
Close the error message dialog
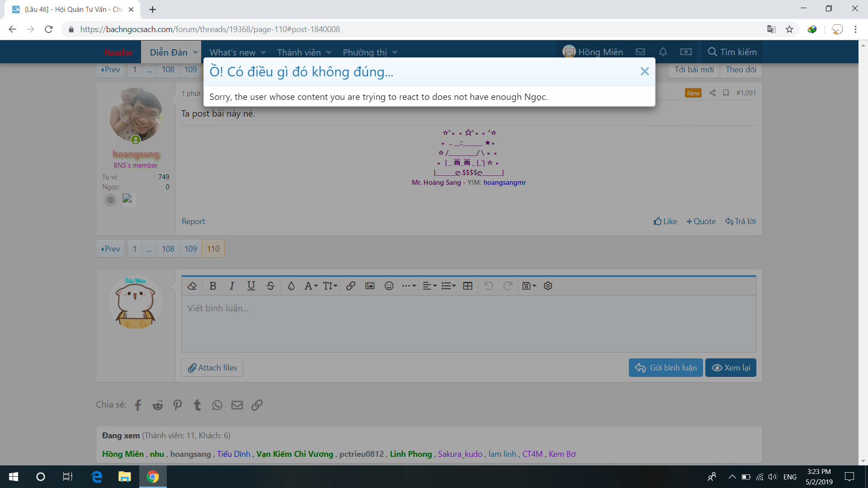[x=644, y=71]
